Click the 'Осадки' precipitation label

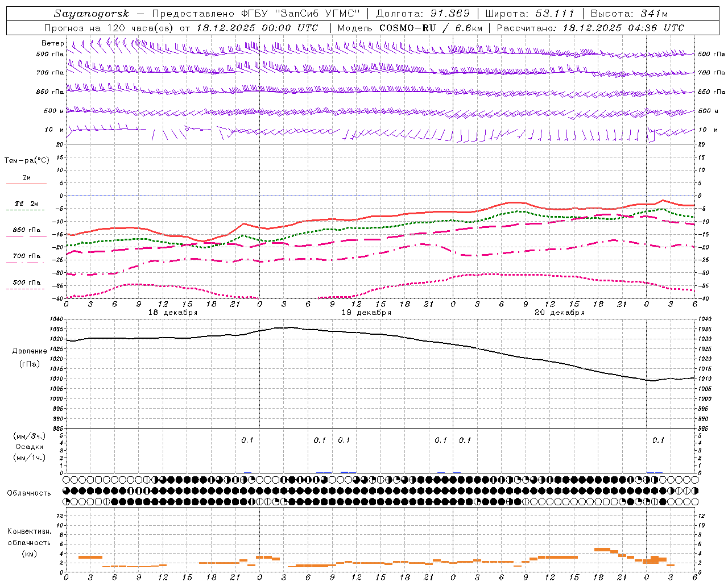tap(30, 447)
